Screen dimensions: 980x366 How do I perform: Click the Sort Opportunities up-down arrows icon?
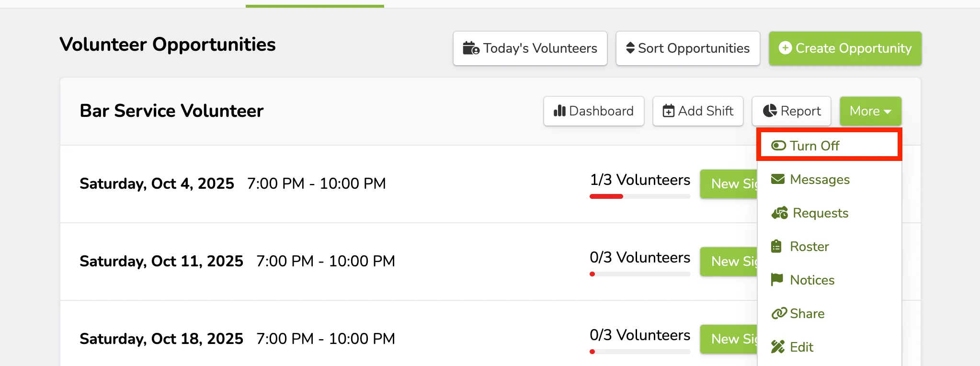(630, 48)
